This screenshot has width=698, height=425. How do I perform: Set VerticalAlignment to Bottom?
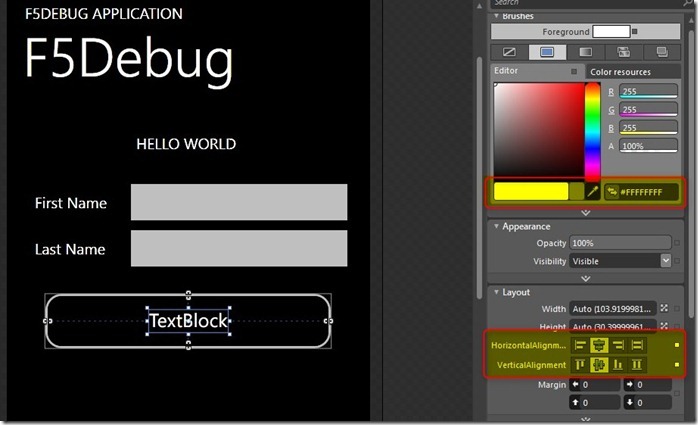tap(618, 365)
